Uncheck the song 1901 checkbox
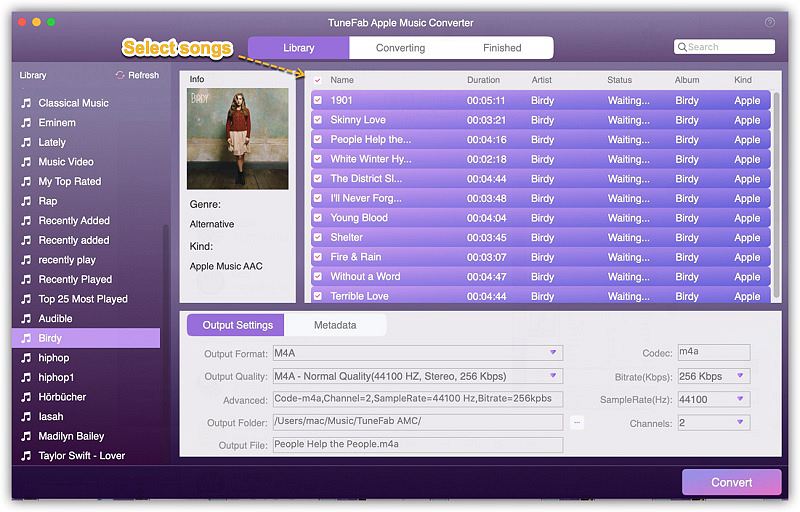The width and height of the screenshot is (800, 512). pyautogui.click(x=317, y=101)
